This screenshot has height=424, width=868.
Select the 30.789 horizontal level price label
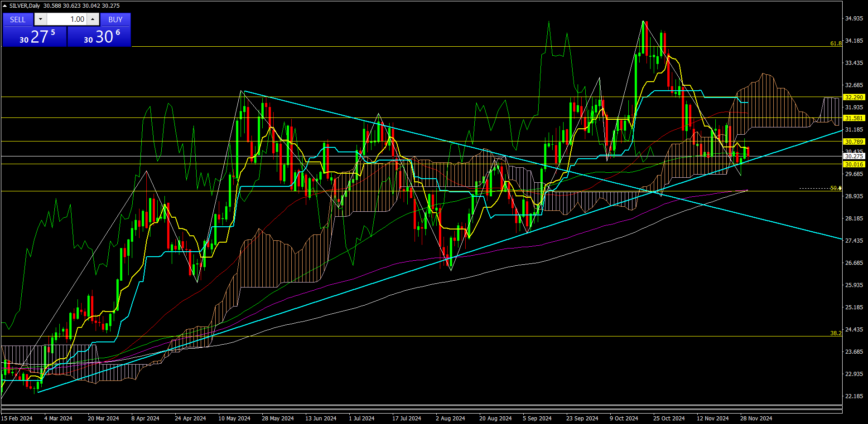854,141
